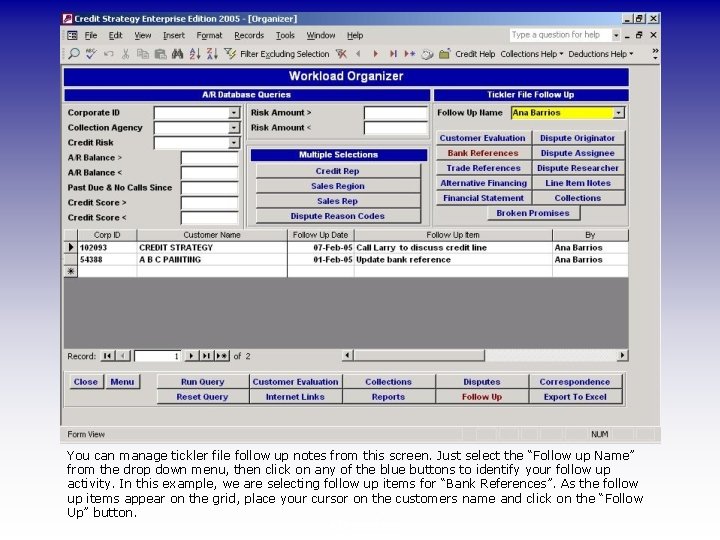This screenshot has height=540, width=720.
Task: Expand the Deductions Help menu
Action: (x=601, y=54)
